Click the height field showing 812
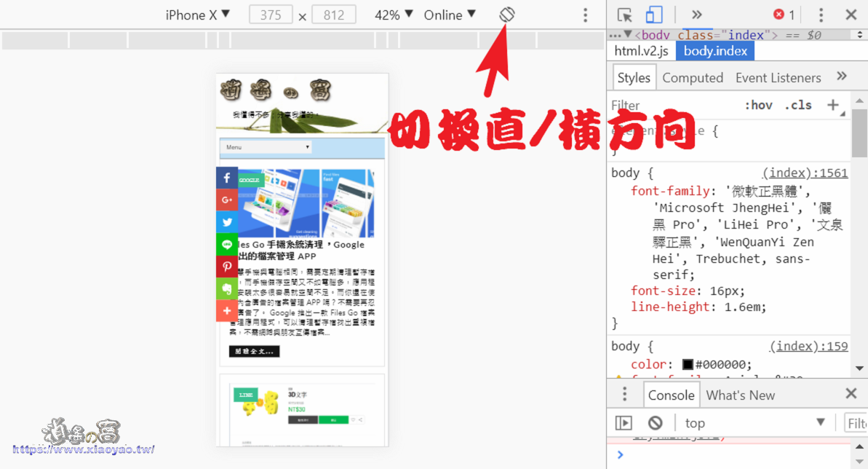This screenshot has width=868, height=469. coord(334,15)
